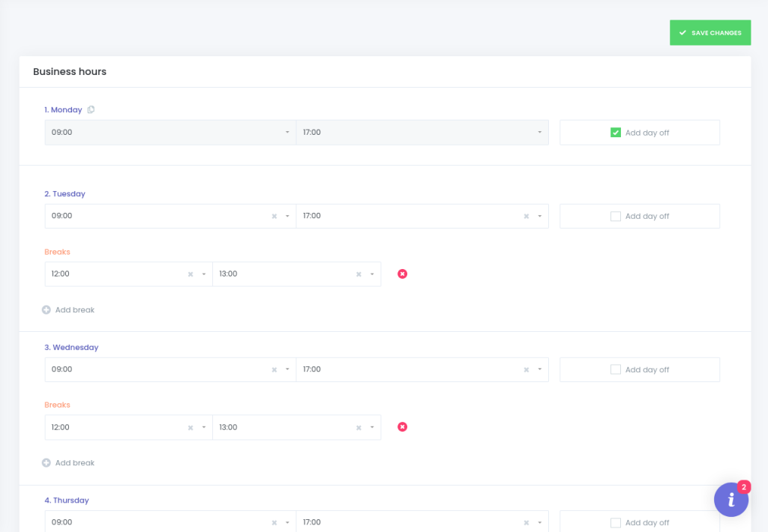Open Wednesday start time dropdown arrow
Screen dimensions: 768x532
pos(287,369)
